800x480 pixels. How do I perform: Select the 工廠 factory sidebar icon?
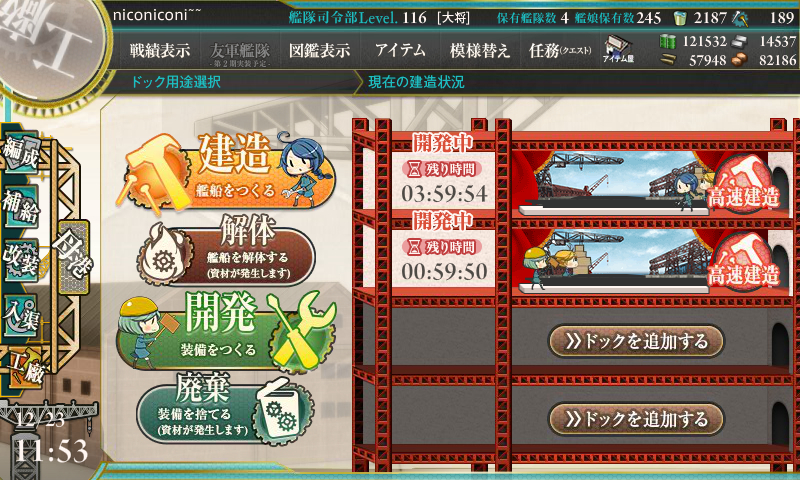pyautogui.click(x=26, y=368)
